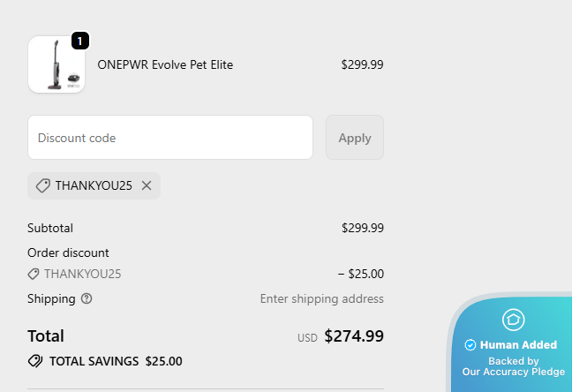Click the Our Accuracy Pledge text
This screenshot has height=392, width=572.
coord(513,372)
